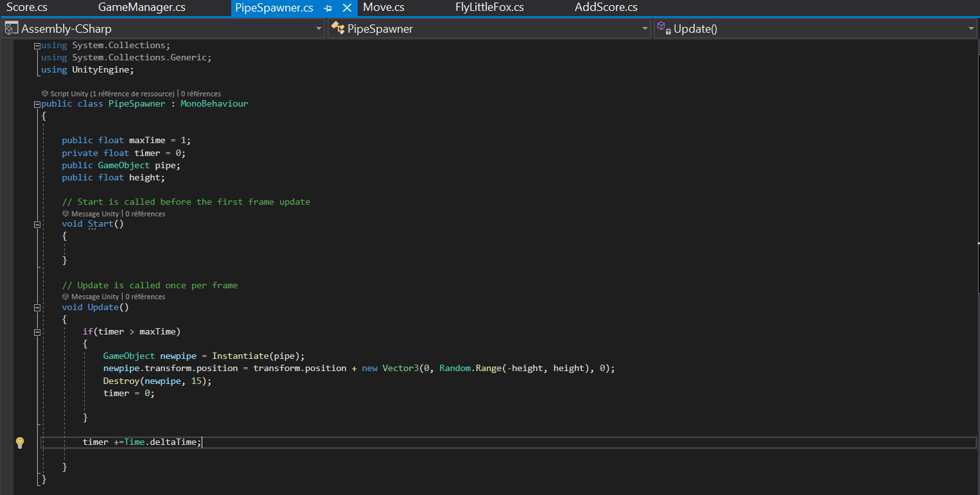Click 'new Vector3' in the position line
The image size is (980, 495).
coord(390,369)
